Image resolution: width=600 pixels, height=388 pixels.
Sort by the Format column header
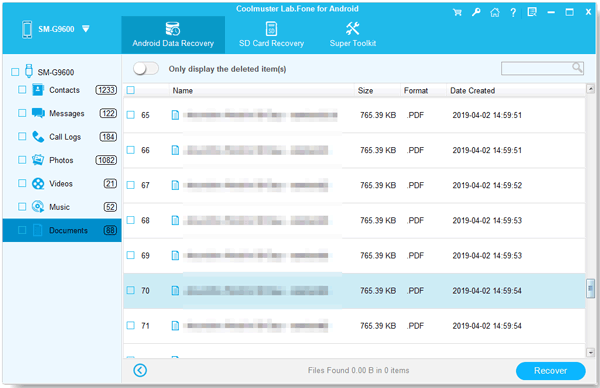pos(423,91)
